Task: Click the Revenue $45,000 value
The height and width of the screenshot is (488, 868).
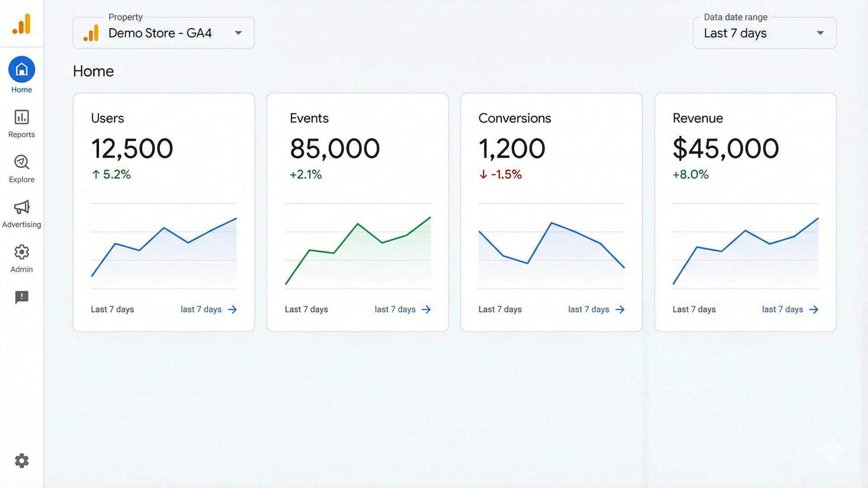Action: 725,149
